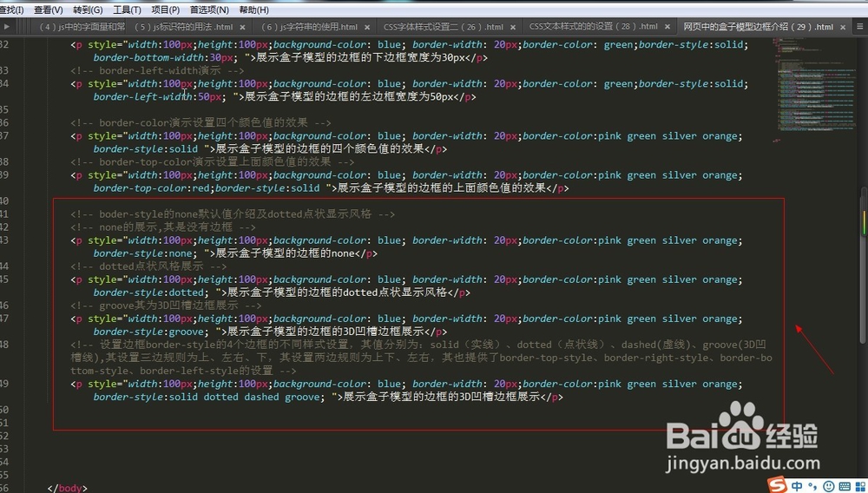Screen dimensions: 868x493
Task: Click the border-color演示设置四个颜色值的效果 comment
Action: tap(201, 123)
